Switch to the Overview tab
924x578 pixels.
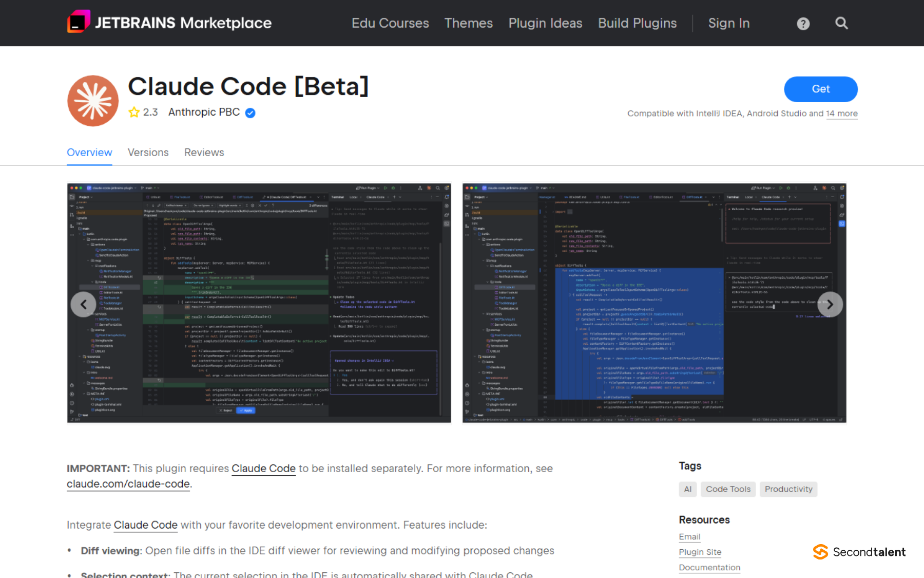coord(89,153)
